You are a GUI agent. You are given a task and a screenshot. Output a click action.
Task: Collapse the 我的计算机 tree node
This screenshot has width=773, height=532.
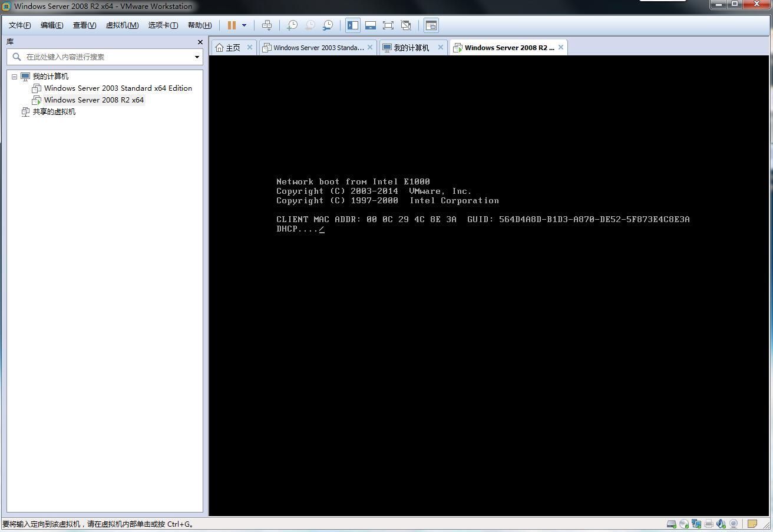coord(15,77)
